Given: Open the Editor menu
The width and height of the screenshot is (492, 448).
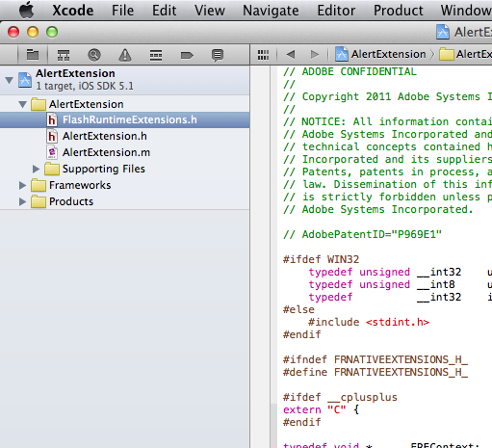Looking at the screenshot, I should pyautogui.click(x=336, y=11).
